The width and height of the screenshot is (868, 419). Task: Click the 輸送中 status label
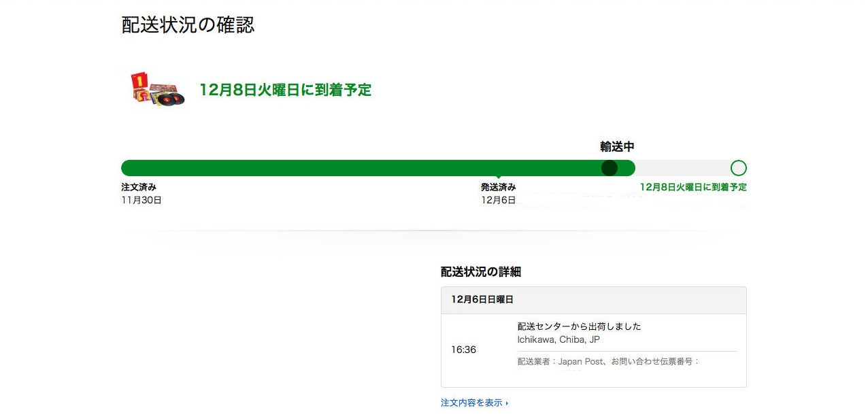pyautogui.click(x=617, y=146)
